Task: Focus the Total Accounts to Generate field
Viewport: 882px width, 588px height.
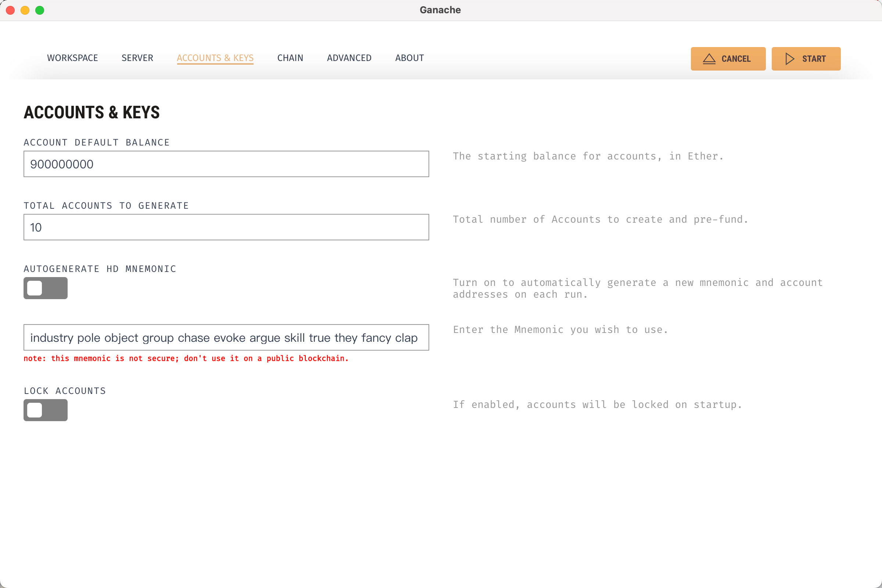Action: tap(226, 227)
